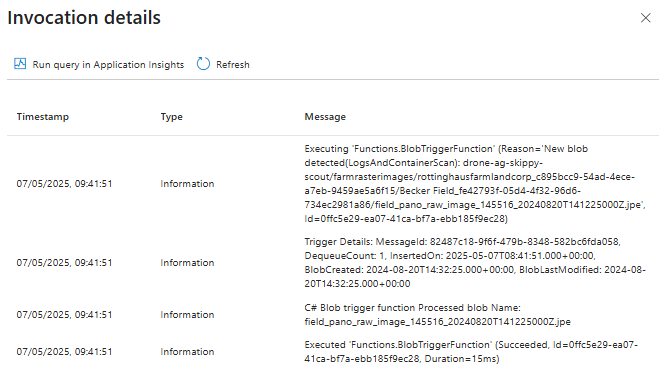
Task: Select the Type column header
Action: coord(172,117)
